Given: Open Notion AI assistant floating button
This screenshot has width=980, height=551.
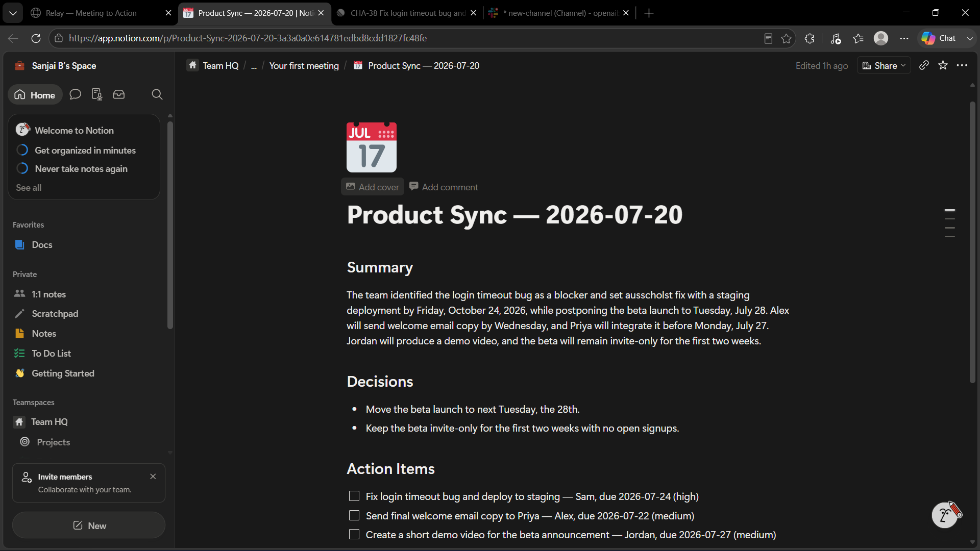Looking at the screenshot, I should (945, 515).
